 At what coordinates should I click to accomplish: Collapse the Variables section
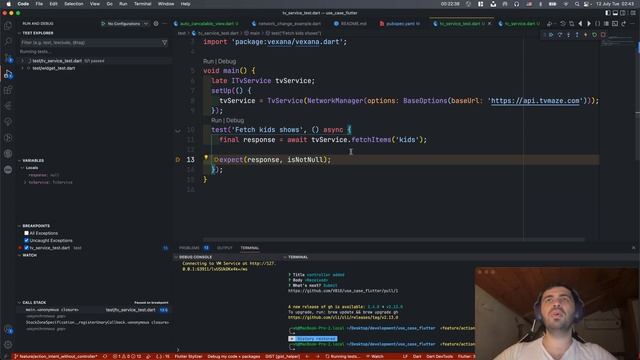click(x=19, y=160)
